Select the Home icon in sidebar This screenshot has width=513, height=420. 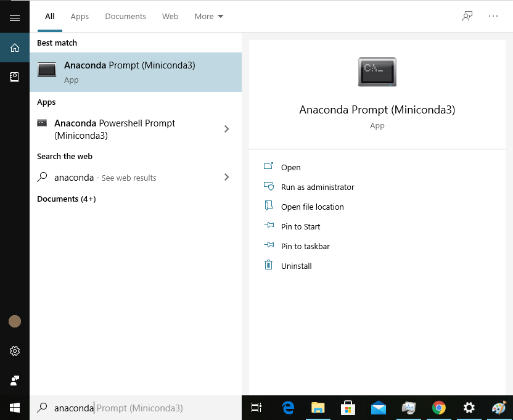click(15, 47)
